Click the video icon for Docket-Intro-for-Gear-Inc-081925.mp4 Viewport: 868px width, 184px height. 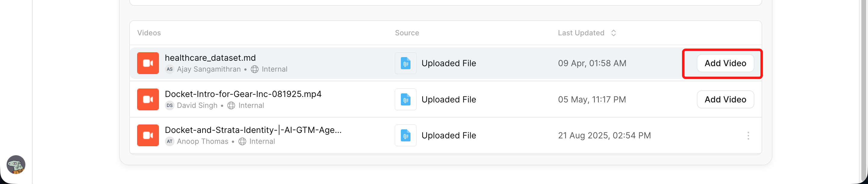click(148, 99)
